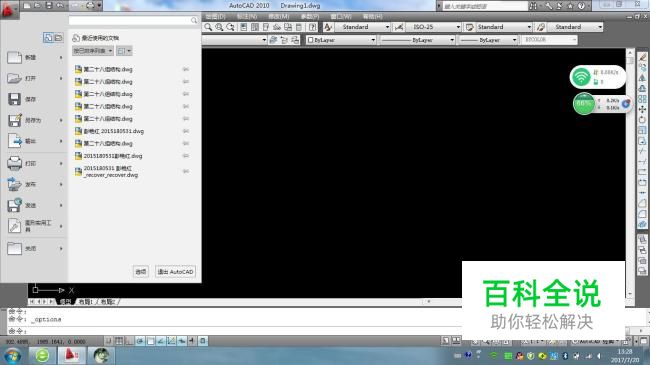
Task: Select the Explode tool in the Modify toolbar
Action: [x=642, y=224]
